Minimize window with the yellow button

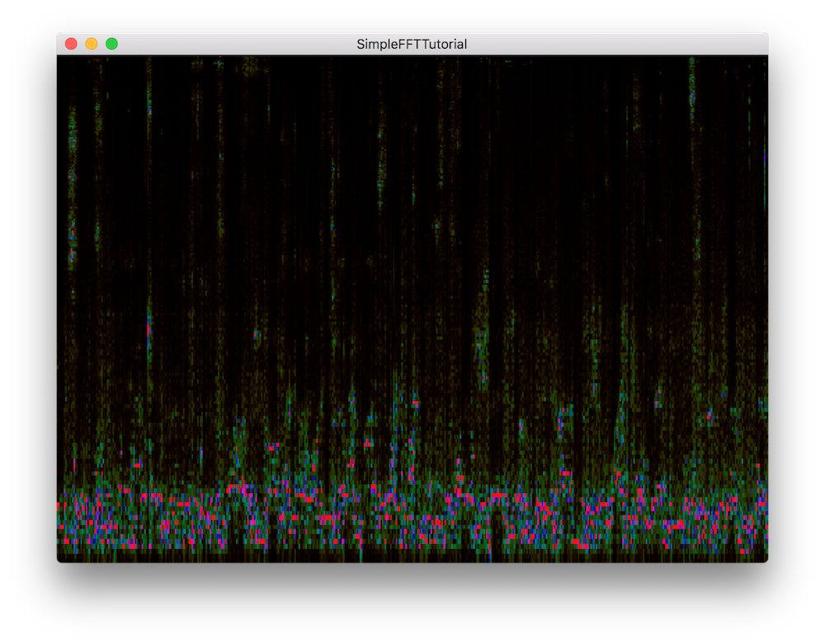tap(92, 44)
